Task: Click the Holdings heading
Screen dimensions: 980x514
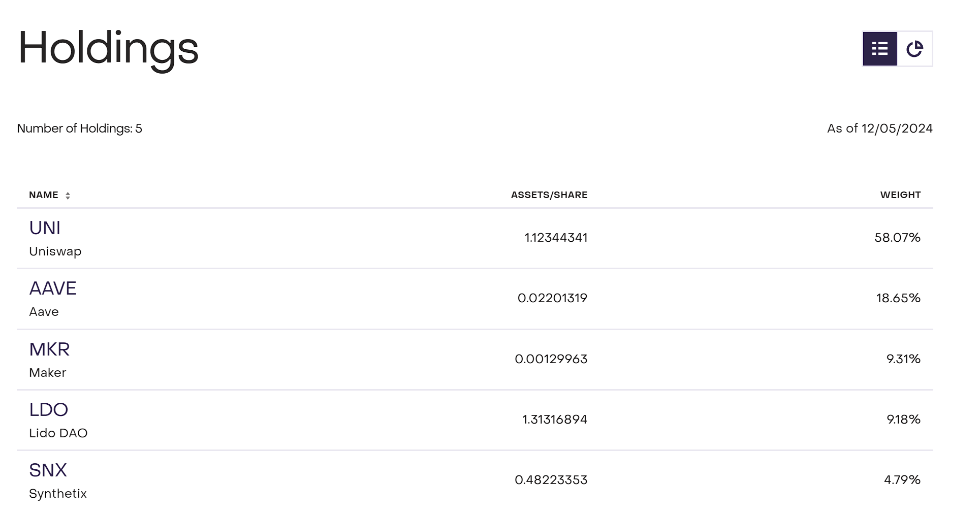Action: 108,49
